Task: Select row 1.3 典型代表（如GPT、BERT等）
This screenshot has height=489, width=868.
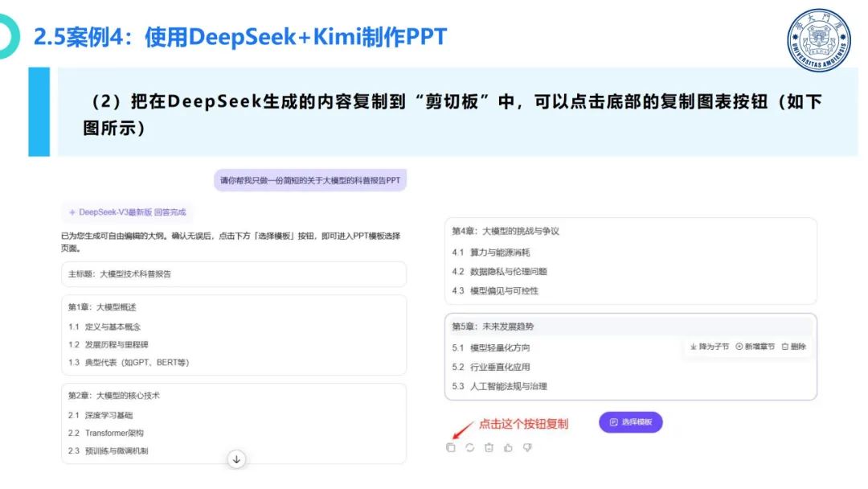Action: [129, 362]
